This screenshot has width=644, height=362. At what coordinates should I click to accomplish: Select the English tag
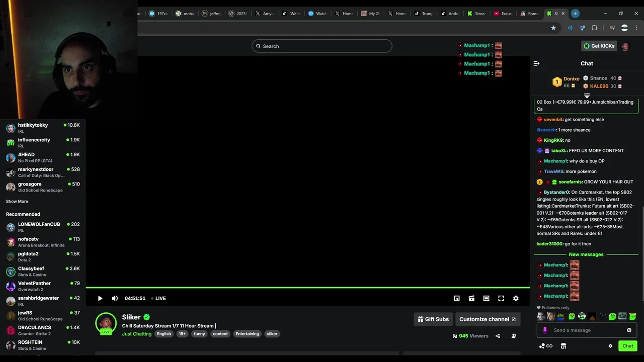pyautogui.click(x=164, y=334)
